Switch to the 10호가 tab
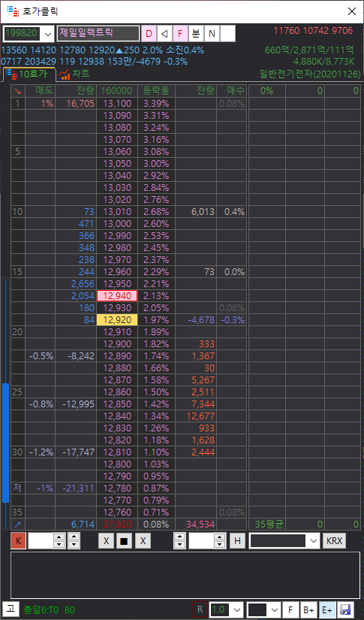Viewport: 364px width, 620px height. 29,74
